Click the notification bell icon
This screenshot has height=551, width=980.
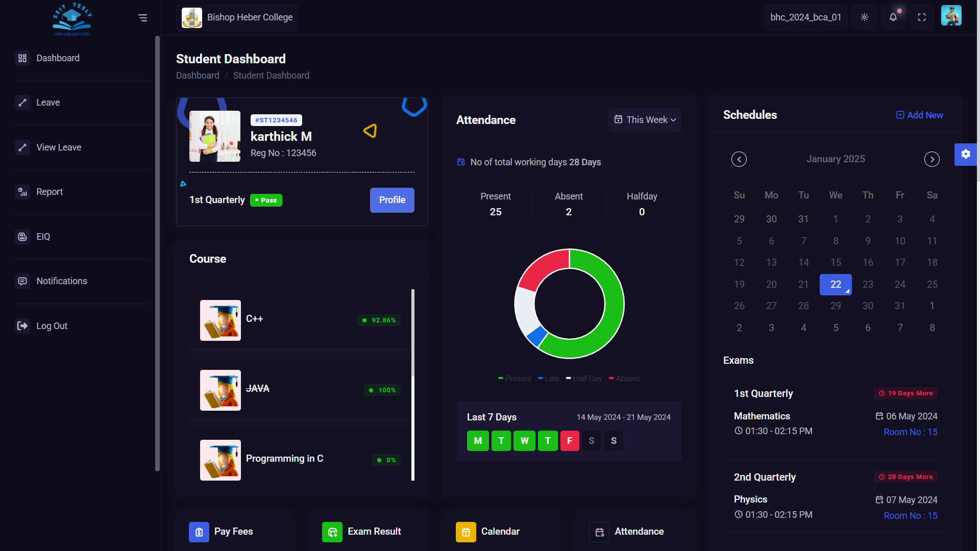893,17
